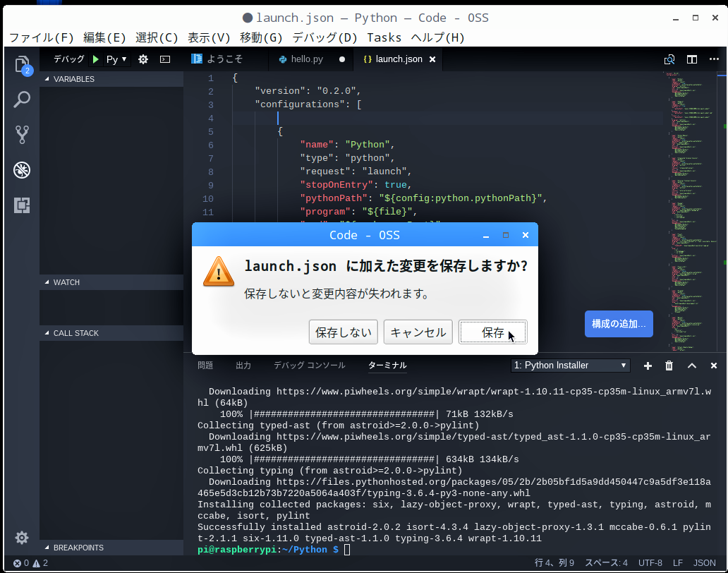Open 選択(C) menu
This screenshot has height=573, width=728.
[157, 37]
